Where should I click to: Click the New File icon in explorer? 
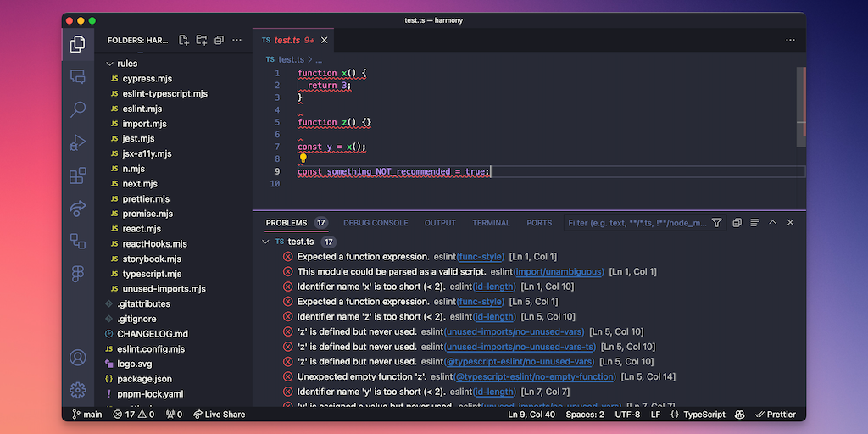(x=183, y=40)
